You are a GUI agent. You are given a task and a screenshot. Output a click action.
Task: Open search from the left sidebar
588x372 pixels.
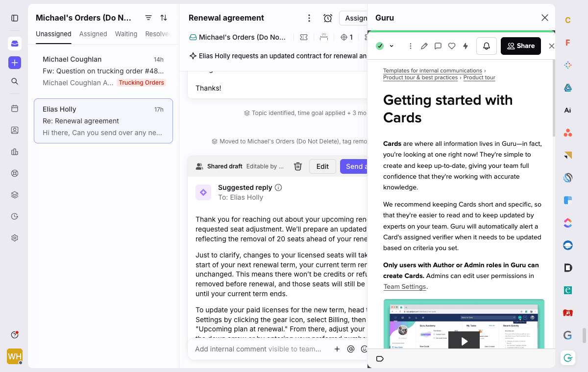click(x=14, y=81)
